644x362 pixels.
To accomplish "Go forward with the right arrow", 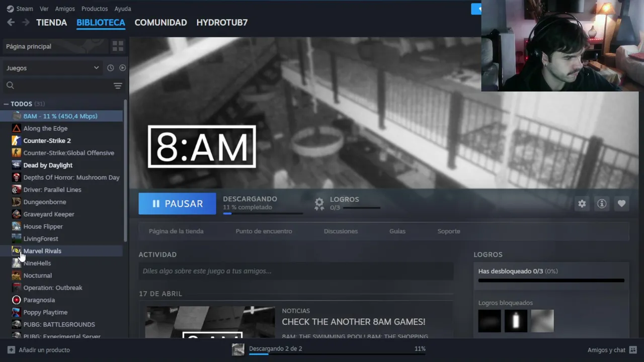I will [26, 22].
